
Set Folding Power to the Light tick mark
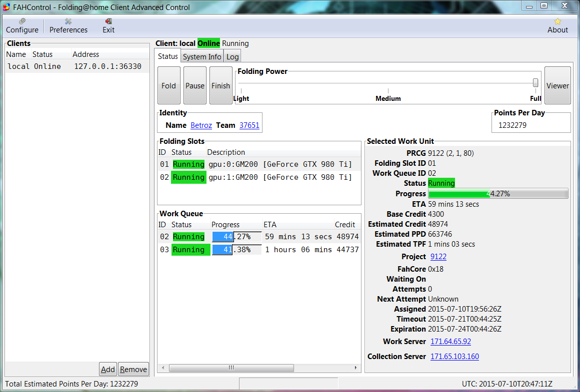point(241,90)
